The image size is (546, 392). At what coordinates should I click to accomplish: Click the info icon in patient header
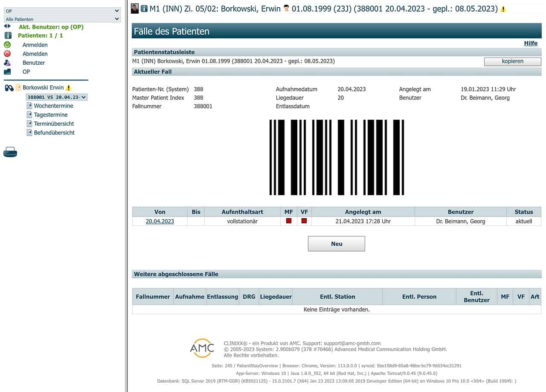144,9
